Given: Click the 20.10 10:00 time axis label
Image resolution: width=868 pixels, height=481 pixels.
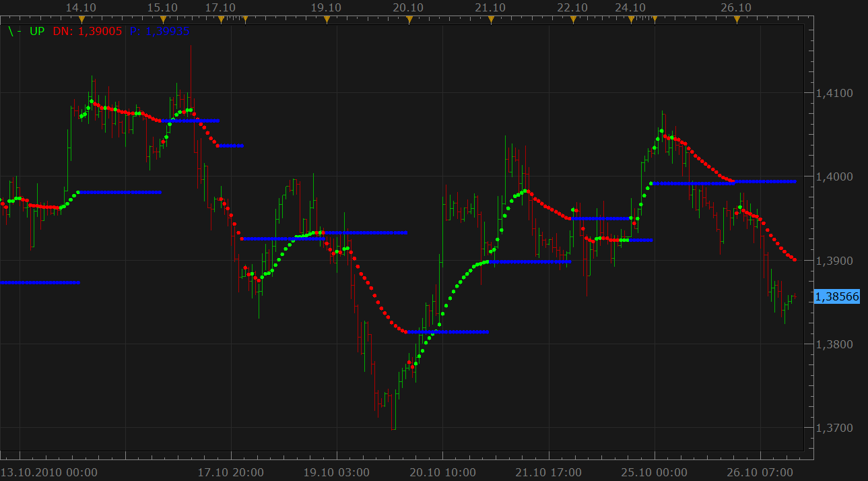Looking at the screenshot, I should tap(442, 472).
